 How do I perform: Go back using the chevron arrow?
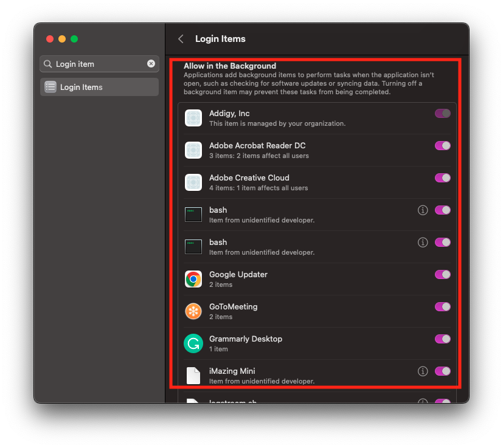click(181, 39)
